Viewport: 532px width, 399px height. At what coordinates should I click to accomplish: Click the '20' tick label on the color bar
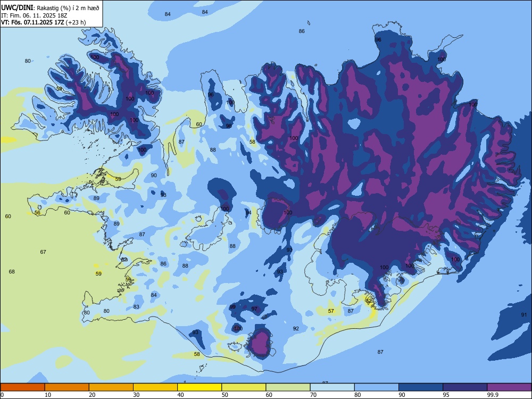pyautogui.click(x=92, y=395)
